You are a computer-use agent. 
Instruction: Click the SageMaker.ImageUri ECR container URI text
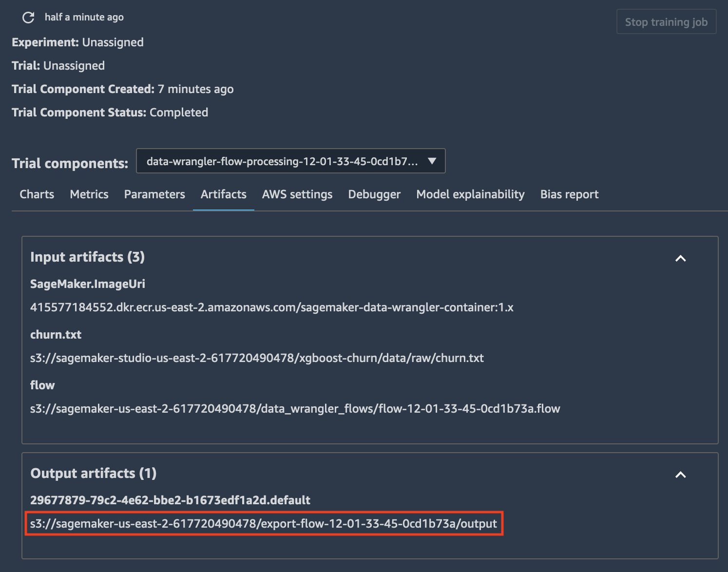(x=272, y=307)
